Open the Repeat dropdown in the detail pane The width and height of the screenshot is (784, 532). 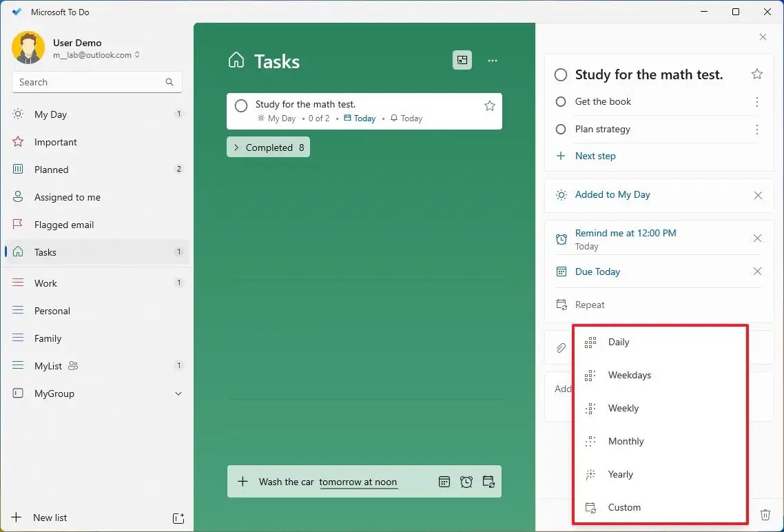(x=589, y=305)
